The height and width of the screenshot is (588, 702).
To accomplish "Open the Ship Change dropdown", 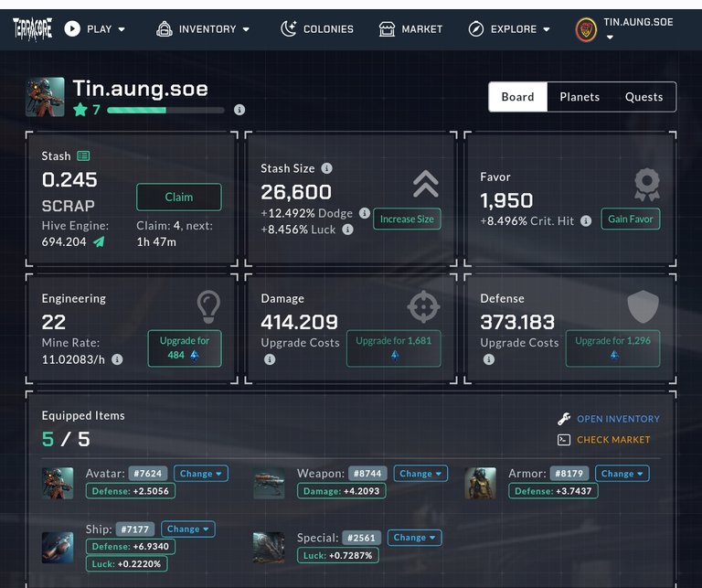I will click(x=188, y=529).
